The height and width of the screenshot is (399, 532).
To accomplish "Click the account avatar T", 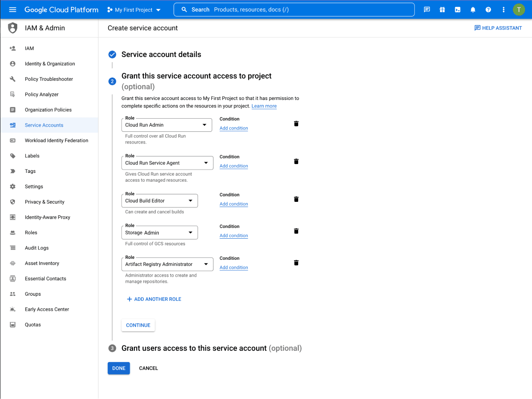I will (518, 9).
